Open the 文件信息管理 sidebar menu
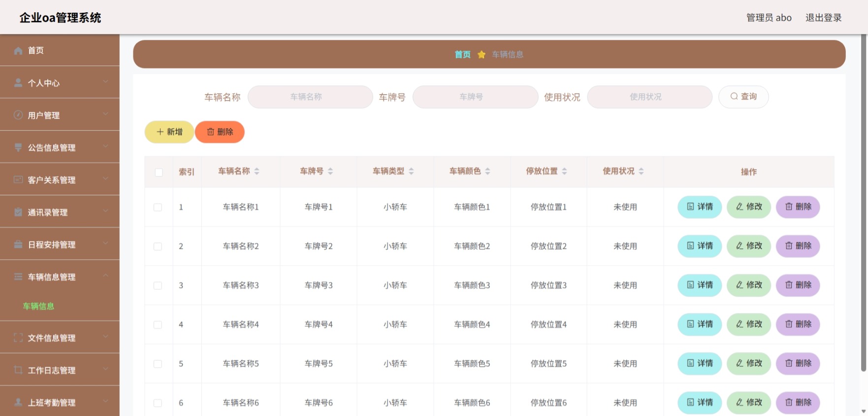868x416 pixels. pos(60,338)
